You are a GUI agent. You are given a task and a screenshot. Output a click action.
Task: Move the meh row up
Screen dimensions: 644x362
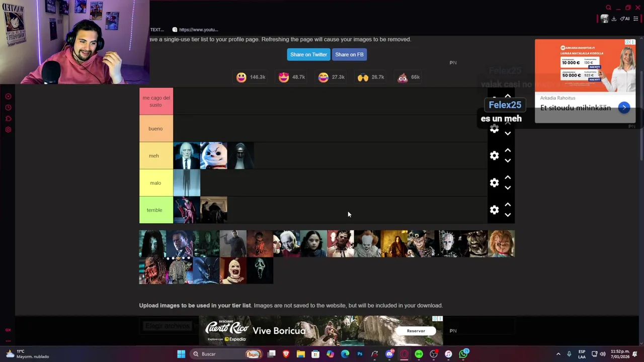pyautogui.click(x=508, y=150)
